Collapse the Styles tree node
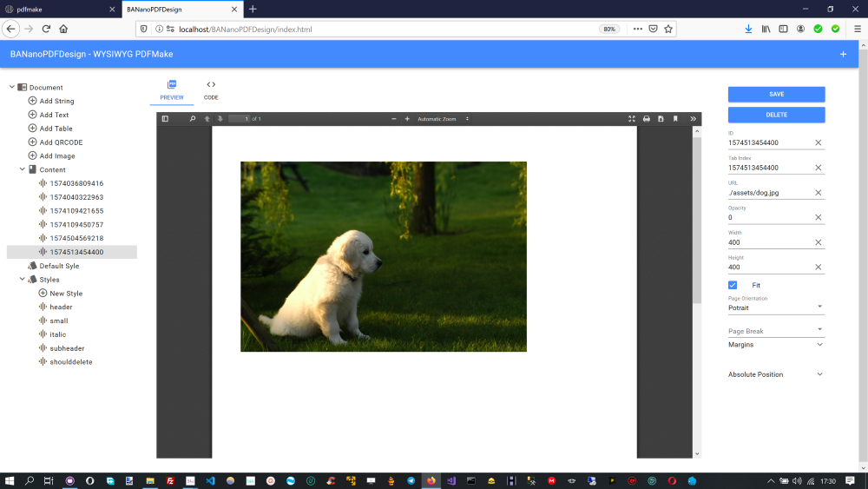This screenshot has height=489, width=868. [x=23, y=279]
